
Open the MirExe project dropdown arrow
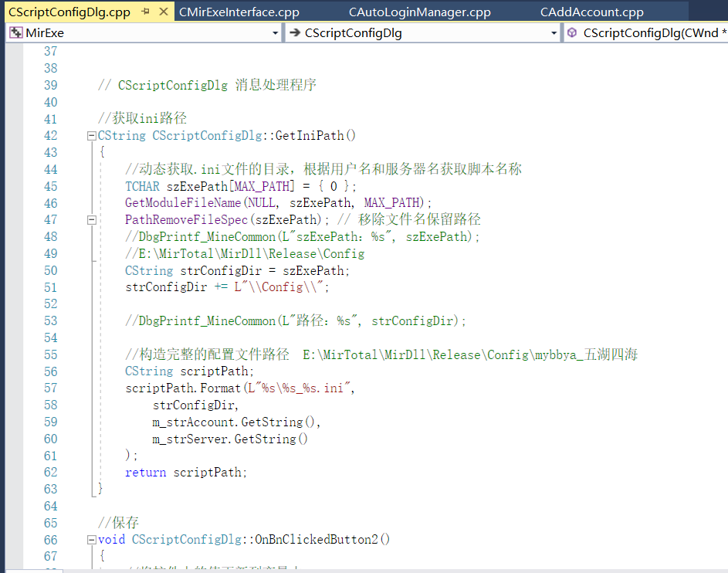pos(276,33)
